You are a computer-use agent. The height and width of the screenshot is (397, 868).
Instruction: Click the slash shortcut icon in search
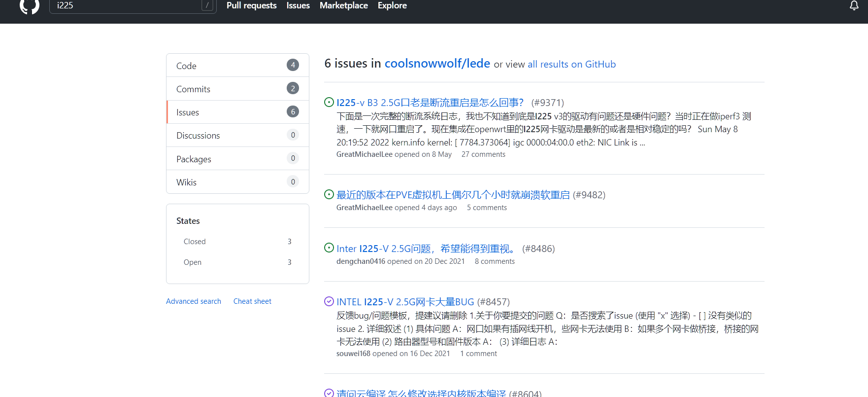pyautogui.click(x=207, y=5)
